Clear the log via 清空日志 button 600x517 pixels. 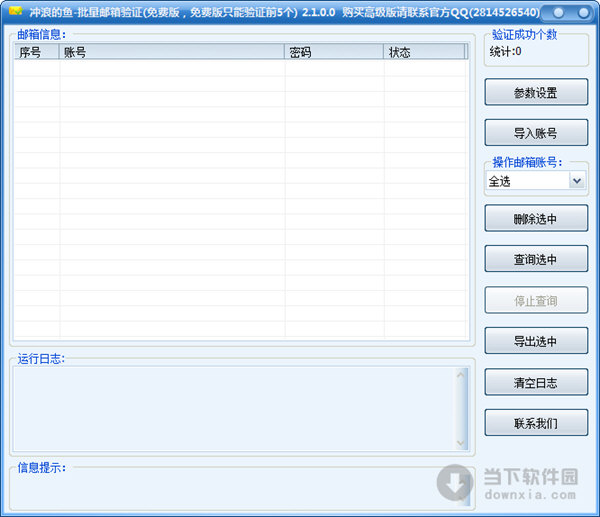click(536, 382)
